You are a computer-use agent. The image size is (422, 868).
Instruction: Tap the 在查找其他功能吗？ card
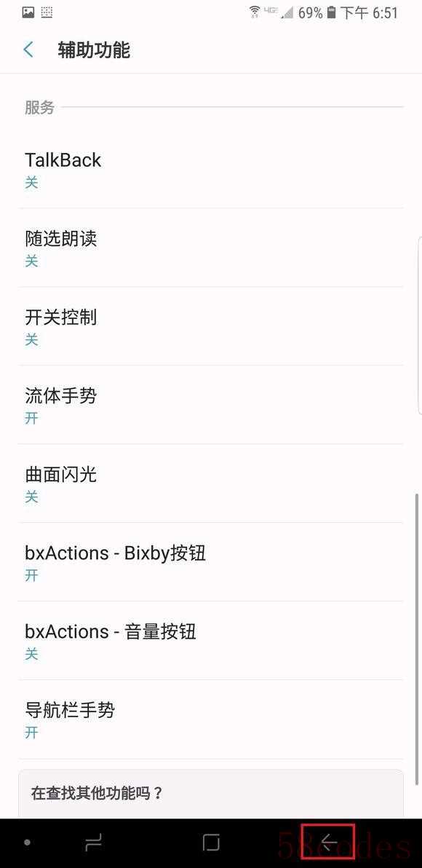[x=211, y=794]
